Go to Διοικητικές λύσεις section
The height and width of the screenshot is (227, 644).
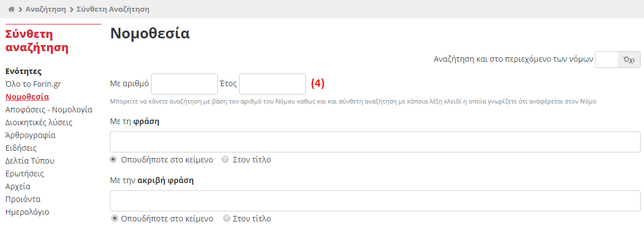38,122
